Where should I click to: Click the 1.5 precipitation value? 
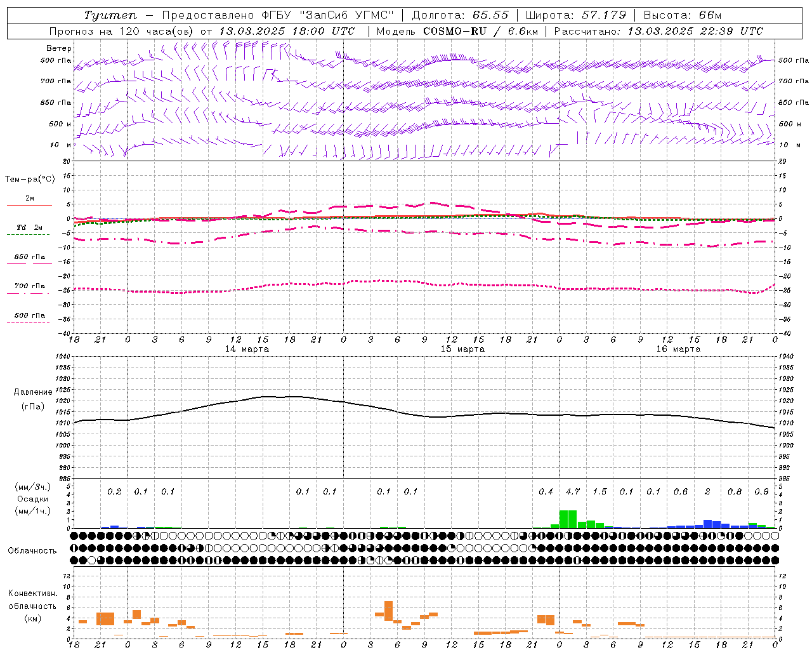tap(599, 492)
